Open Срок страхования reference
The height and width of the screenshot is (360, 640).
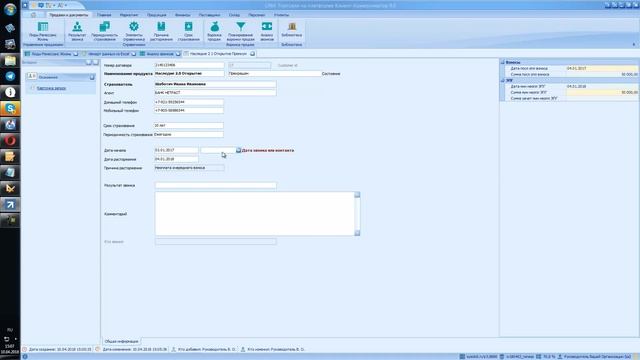189,31
